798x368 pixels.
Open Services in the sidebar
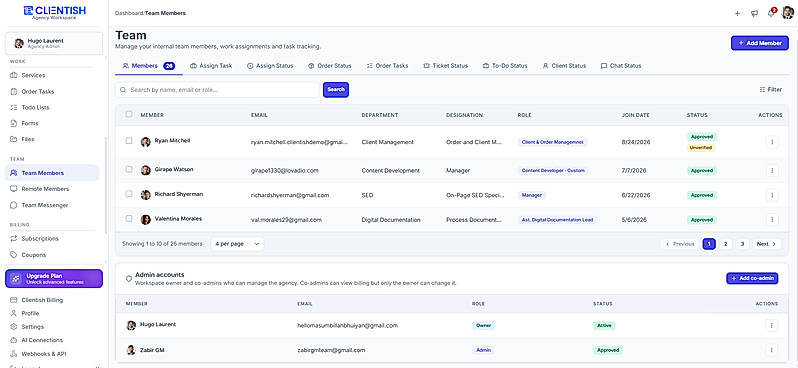pyautogui.click(x=33, y=75)
